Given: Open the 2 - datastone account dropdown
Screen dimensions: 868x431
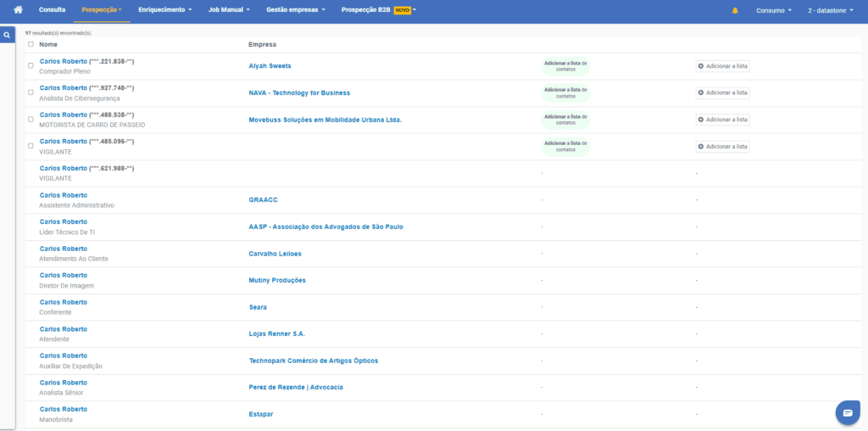Looking at the screenshot, I should pyautogui.click(x=834, y=10).
